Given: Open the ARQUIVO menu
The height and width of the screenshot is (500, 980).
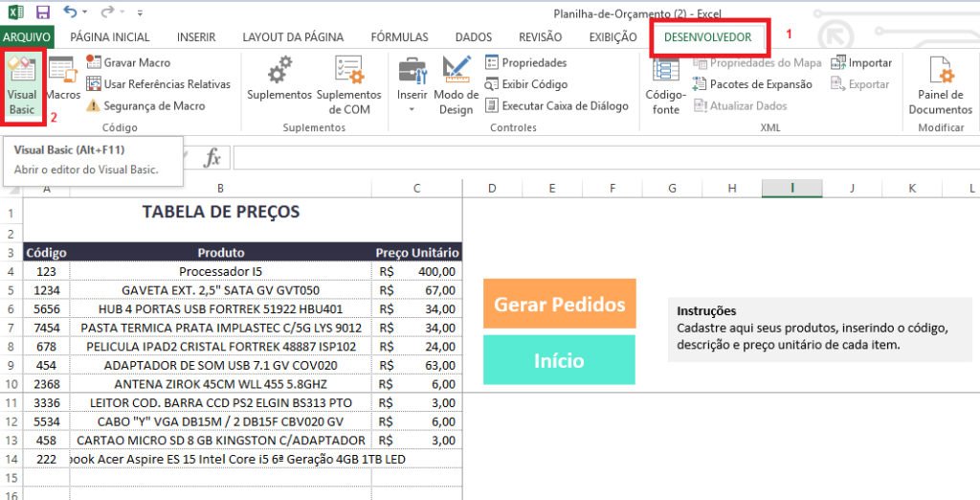Looking at the screenshot, I should (27, 37).
